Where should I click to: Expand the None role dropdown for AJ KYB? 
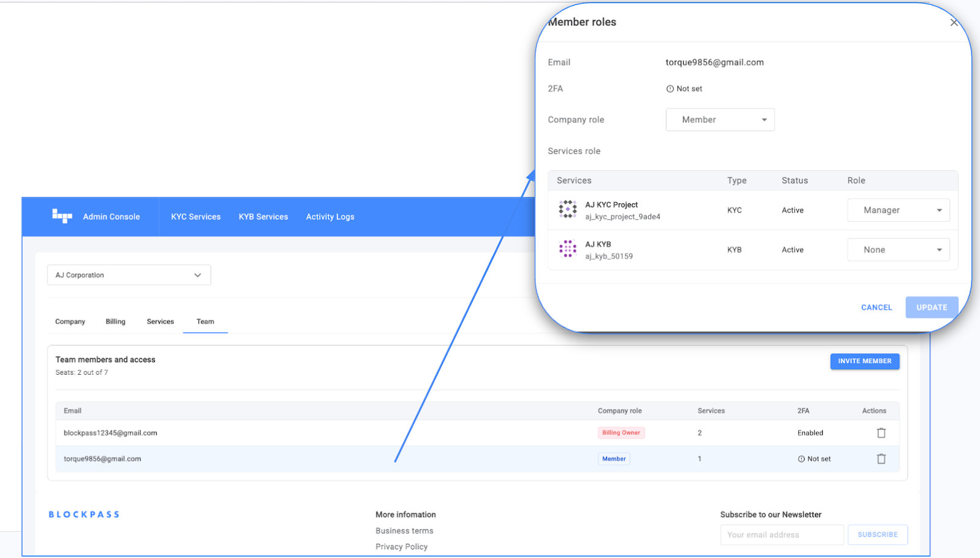(x=898, y=250)
